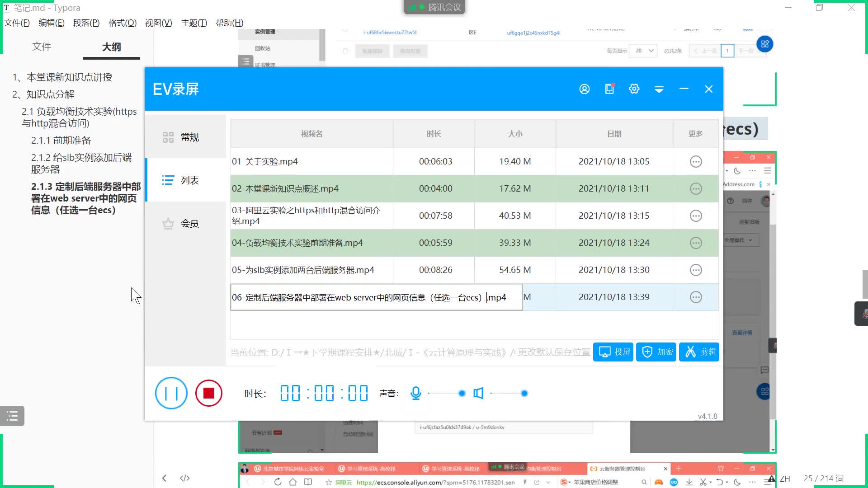Open the 视图(V) menu
The width and height of the screenshot is (868, 488).
click(158, 23)
